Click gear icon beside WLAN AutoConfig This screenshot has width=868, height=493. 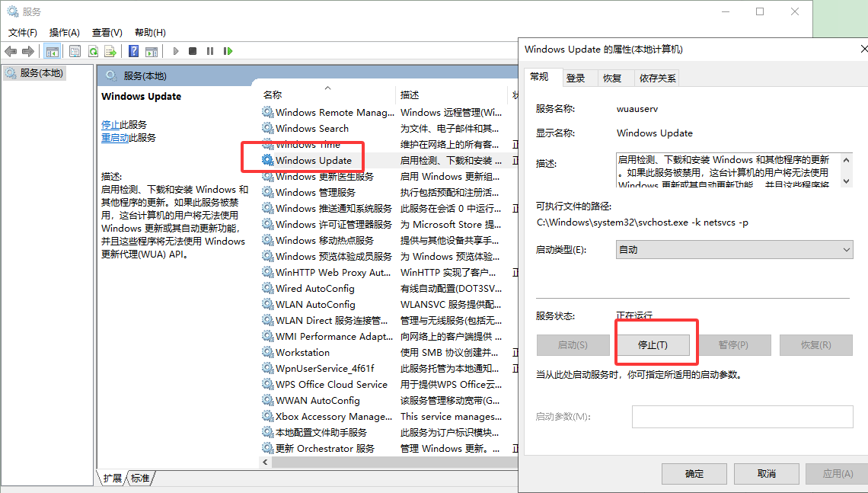(268, 304)
